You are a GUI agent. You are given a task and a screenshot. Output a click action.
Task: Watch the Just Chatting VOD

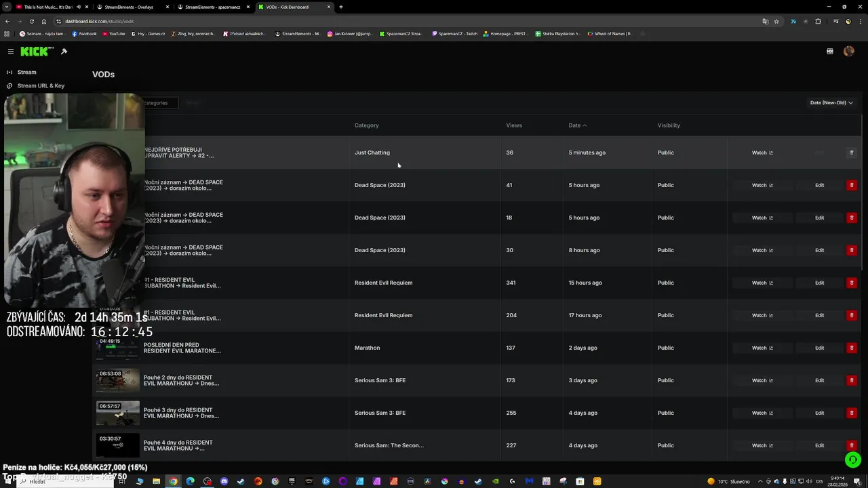coord(762,152)
